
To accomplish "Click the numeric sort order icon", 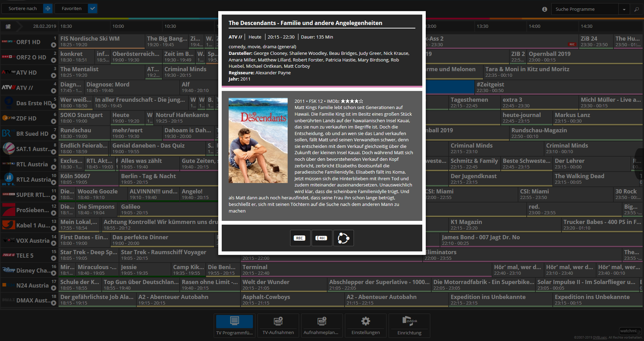I will click(48, 8).
